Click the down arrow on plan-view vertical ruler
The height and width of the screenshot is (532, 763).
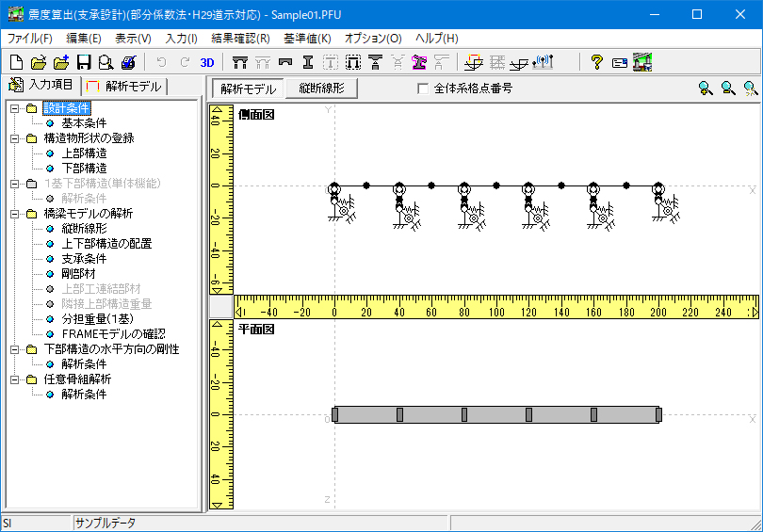coord(217,506)
